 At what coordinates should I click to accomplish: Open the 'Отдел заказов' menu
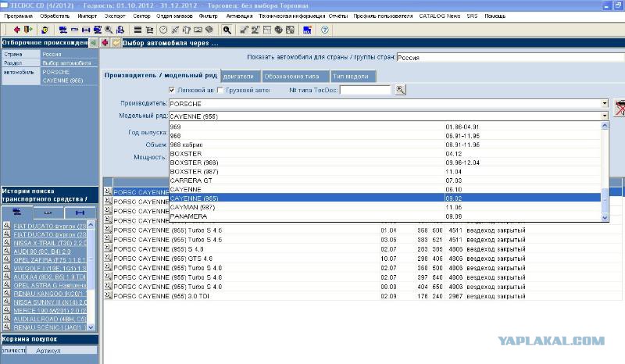pos(174,16)
